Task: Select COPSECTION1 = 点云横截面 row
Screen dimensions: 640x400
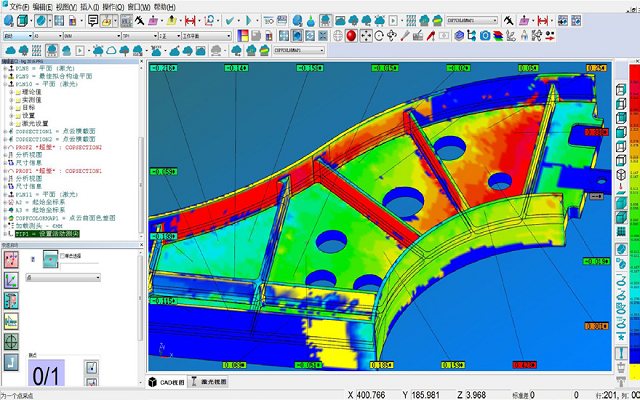Action: pyautogui.click(x=55, y=131)
